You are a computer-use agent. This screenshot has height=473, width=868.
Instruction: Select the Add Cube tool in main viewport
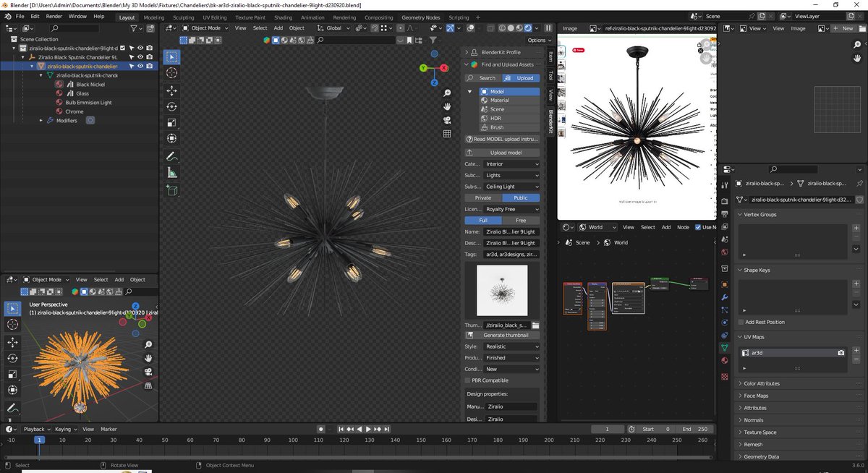[171, 190]
